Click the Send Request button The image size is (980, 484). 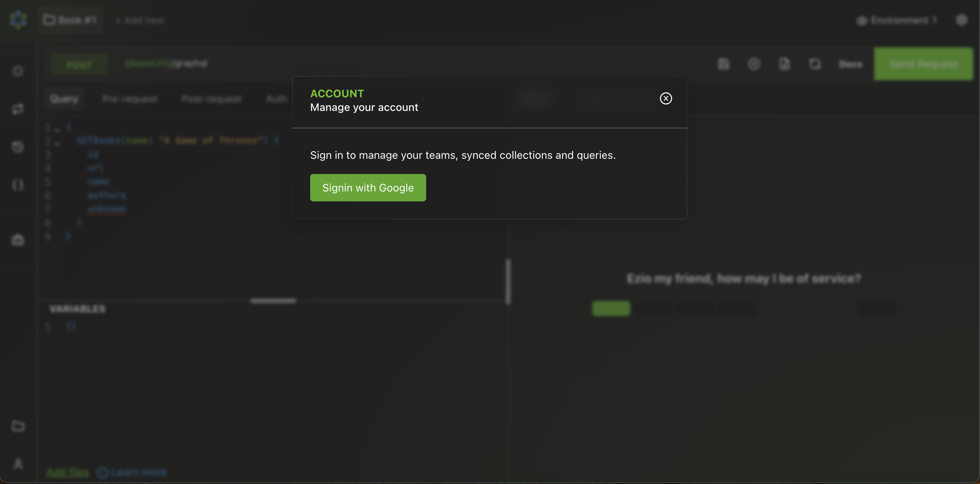(923, 64)
